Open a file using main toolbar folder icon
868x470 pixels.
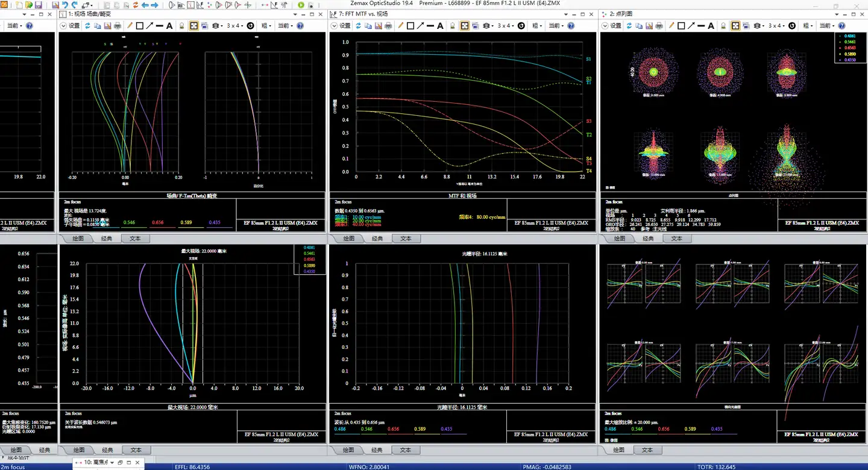(x=28, y=5)
